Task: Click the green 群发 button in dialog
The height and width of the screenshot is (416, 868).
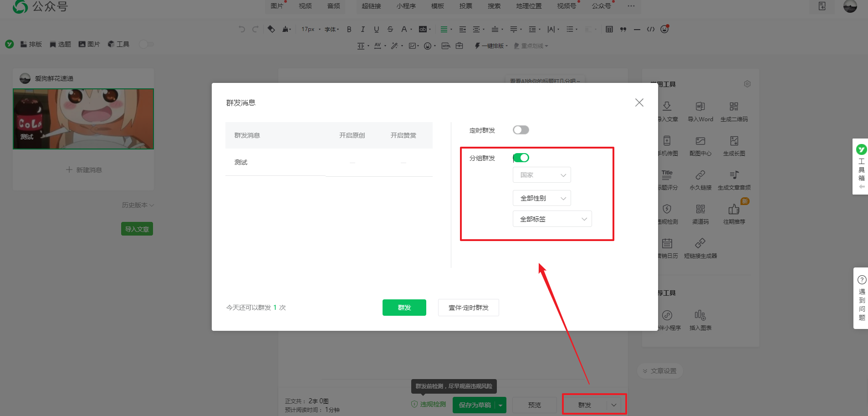Action: point(404,308)
